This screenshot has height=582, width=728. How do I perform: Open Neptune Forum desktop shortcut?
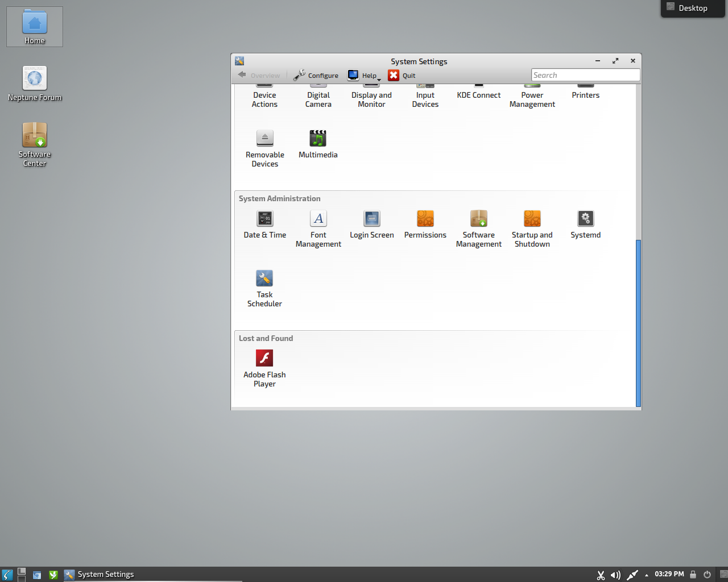pos(35,84)
